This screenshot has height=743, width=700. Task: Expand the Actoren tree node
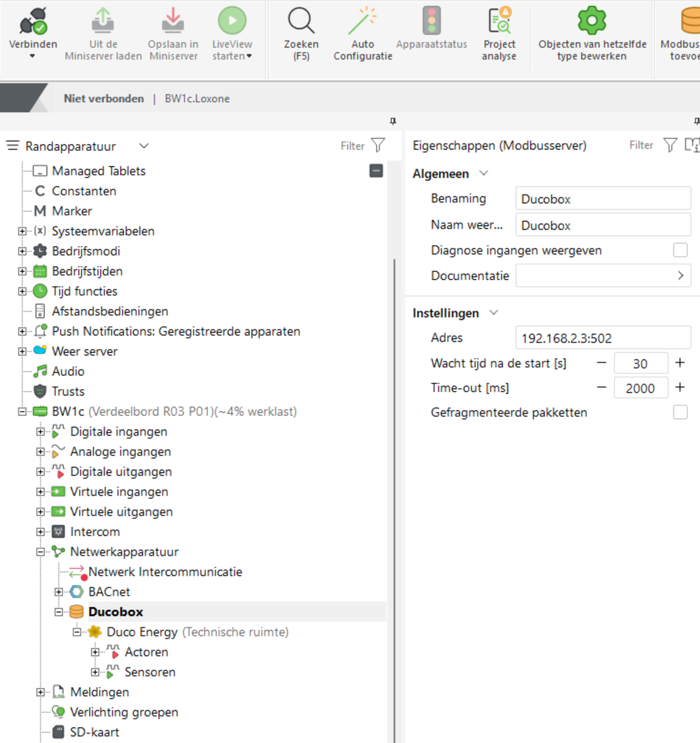pos(95,652)
